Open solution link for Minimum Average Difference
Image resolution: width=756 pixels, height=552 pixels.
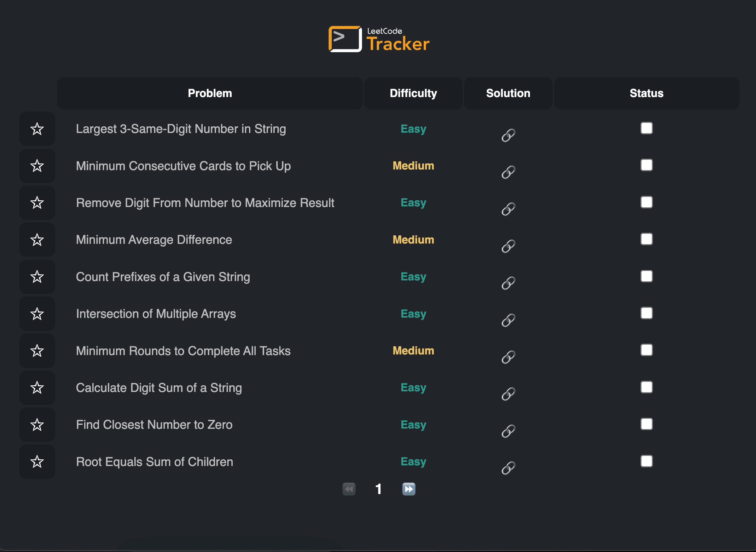pyautogui.click(x=508, y=246)
